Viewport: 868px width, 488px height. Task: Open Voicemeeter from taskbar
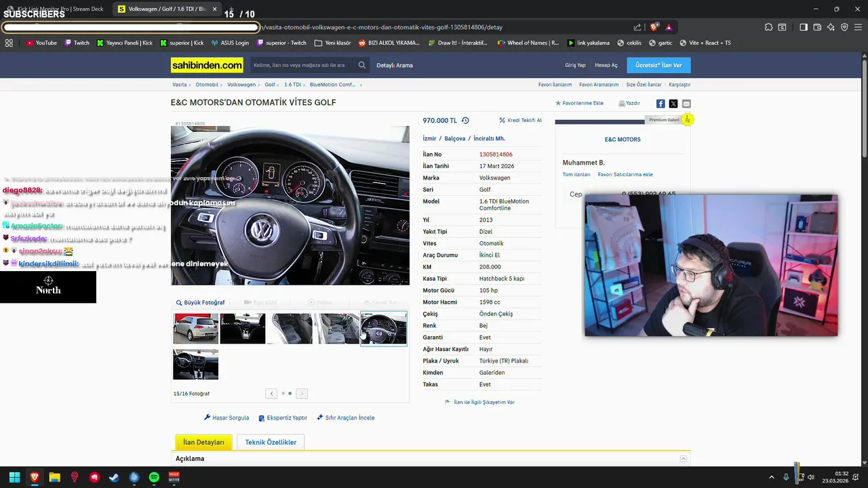coord(174,478)
